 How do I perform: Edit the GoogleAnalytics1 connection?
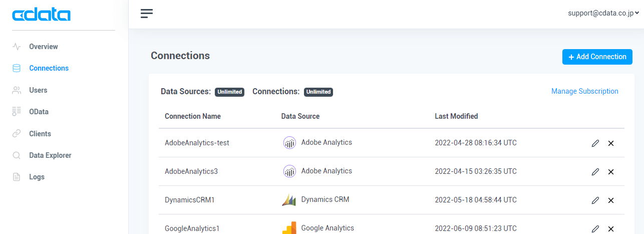(595, 228)
